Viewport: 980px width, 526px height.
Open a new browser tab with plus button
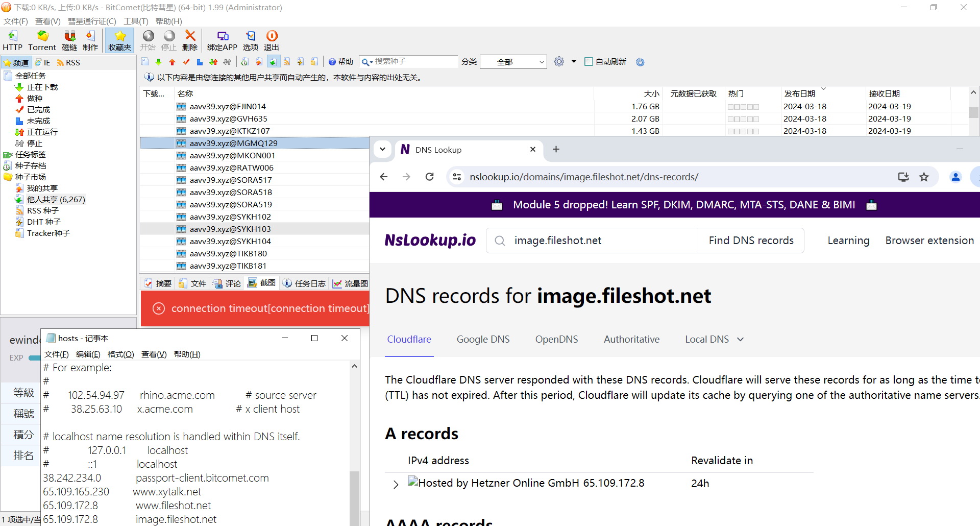[x=556, y=149]
